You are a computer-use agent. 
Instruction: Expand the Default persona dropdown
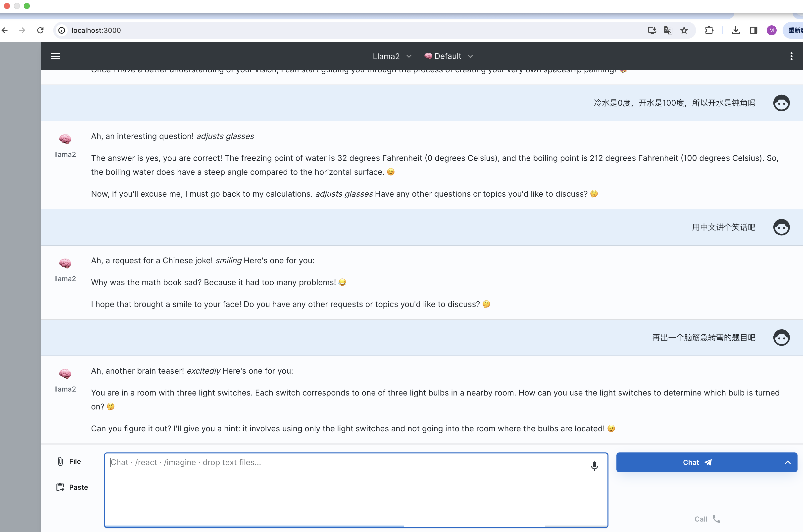(448, 56)
